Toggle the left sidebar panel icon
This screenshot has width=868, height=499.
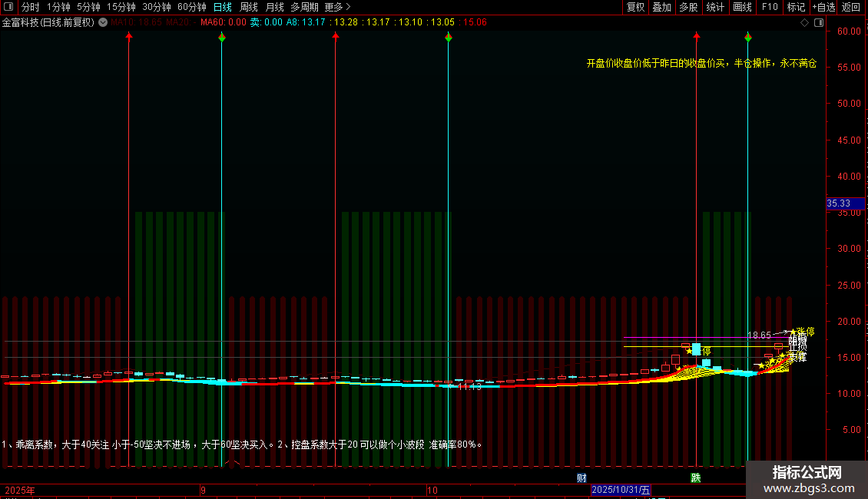pyautogui.click(x=8, y=7)
